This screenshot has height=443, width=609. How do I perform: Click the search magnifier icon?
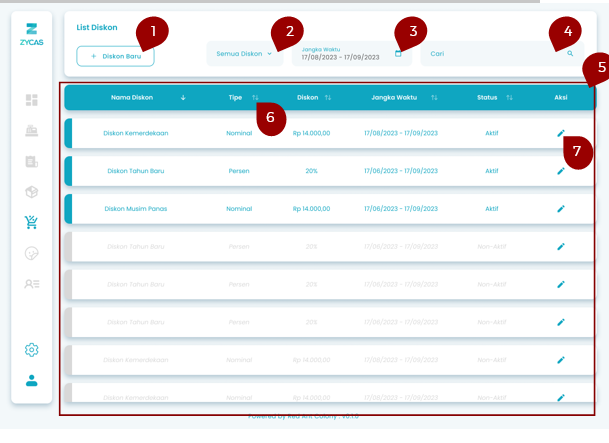[x=570, y=53]
